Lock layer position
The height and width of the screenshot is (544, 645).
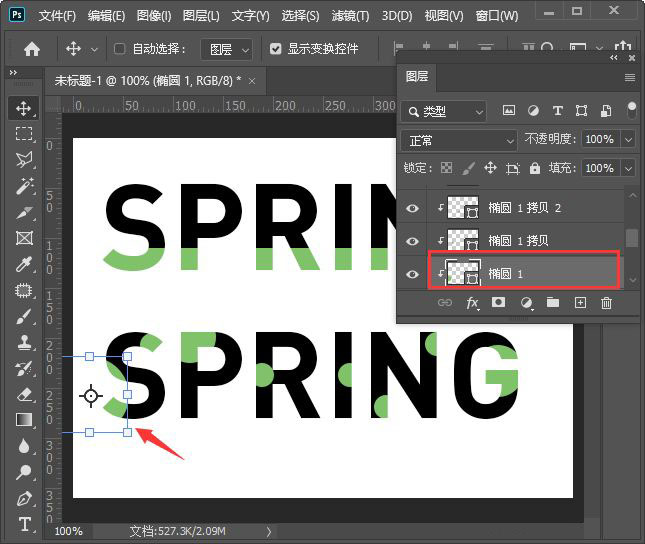[490, 167]
